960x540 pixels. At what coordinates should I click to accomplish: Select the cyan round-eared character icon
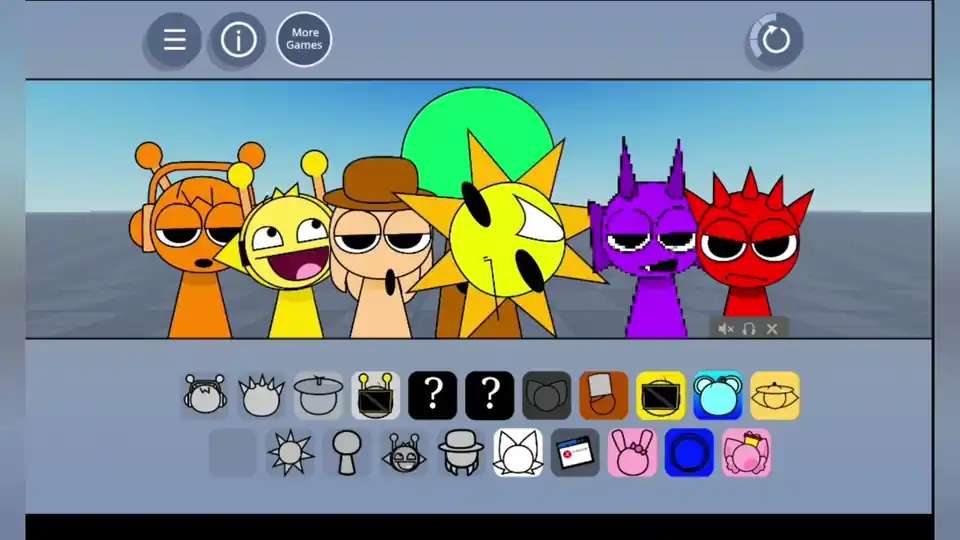coord(718,396)
